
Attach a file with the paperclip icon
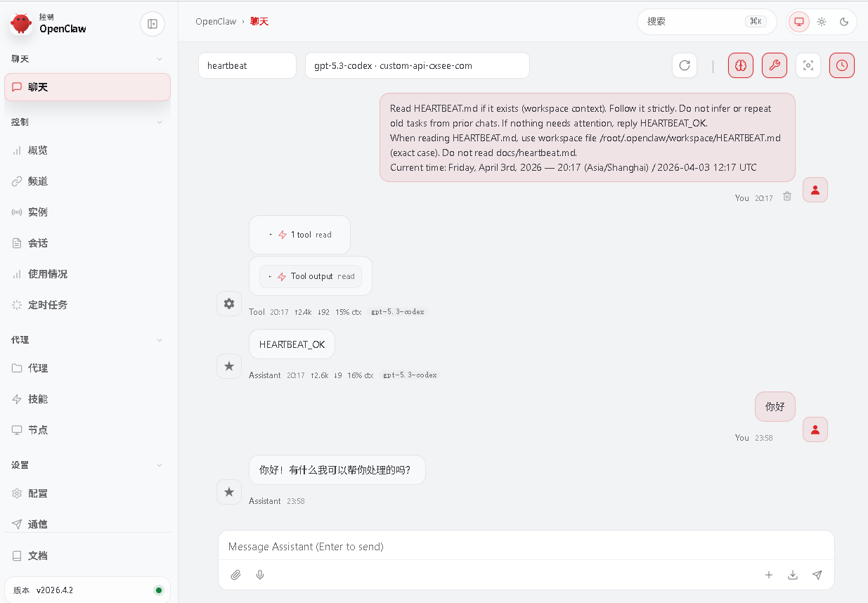235,575
